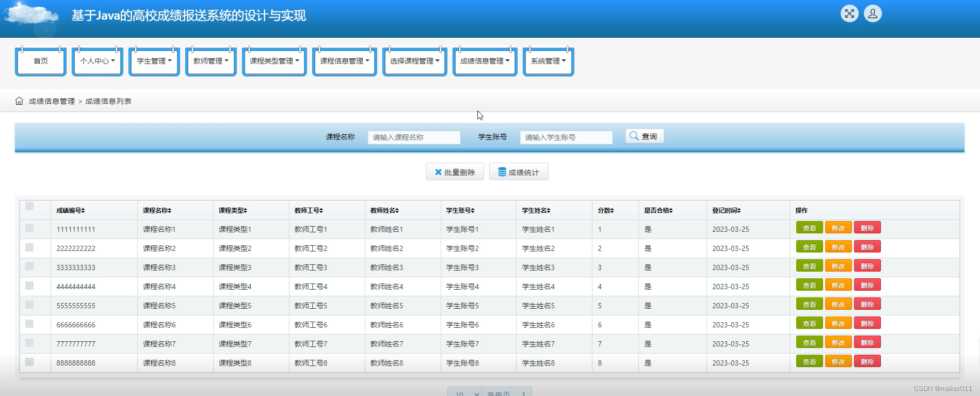The width and height of the screenshot is (980, 396).
Task: Delete the record for row 7777777777
Action: (867, 342)
